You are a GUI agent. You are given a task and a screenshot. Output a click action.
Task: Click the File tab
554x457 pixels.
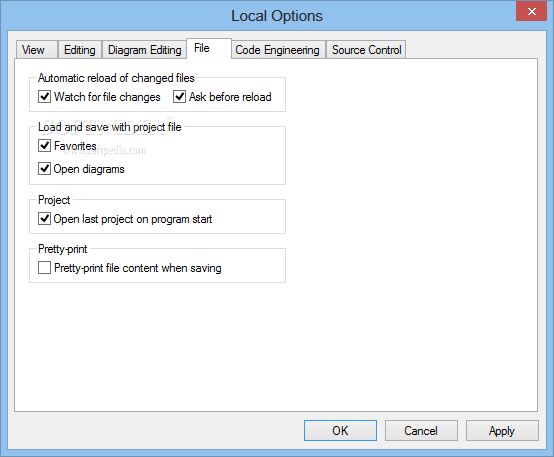[208, 48]
